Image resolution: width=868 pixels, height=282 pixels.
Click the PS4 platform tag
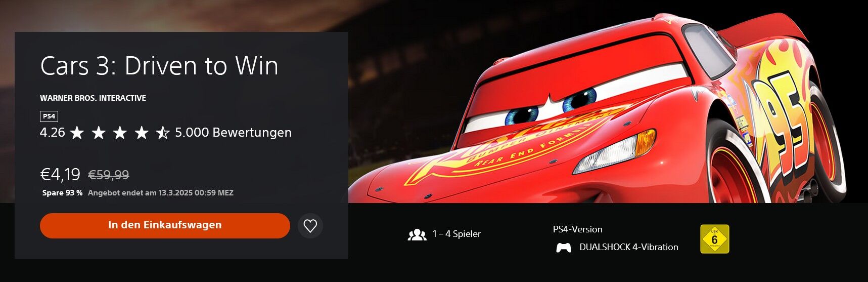(49, 116)
